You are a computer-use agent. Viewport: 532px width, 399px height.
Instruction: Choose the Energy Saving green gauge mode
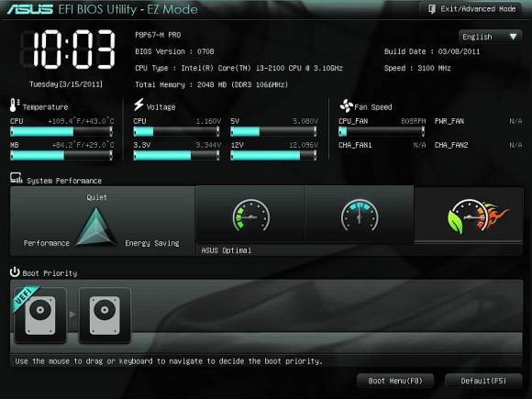click(250, 216)
